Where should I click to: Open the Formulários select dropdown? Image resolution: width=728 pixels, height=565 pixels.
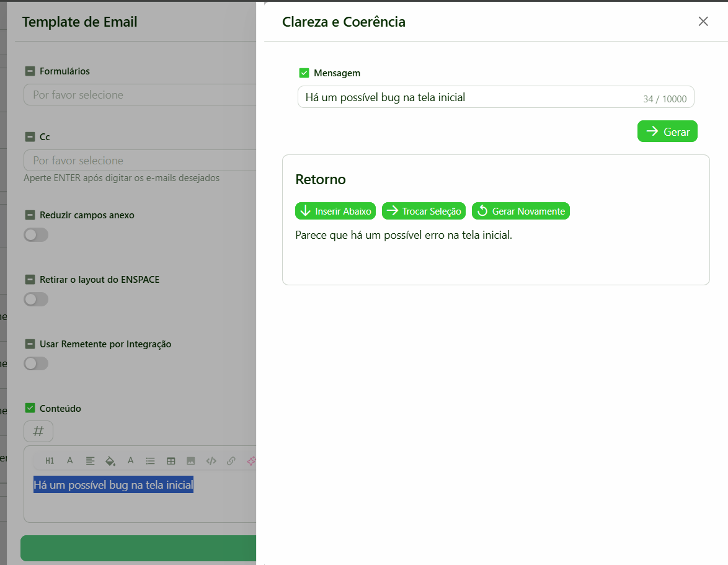[140, 95]
